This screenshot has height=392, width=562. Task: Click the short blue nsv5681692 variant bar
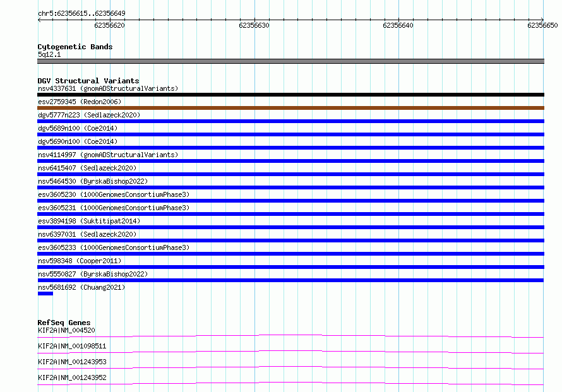45,294
